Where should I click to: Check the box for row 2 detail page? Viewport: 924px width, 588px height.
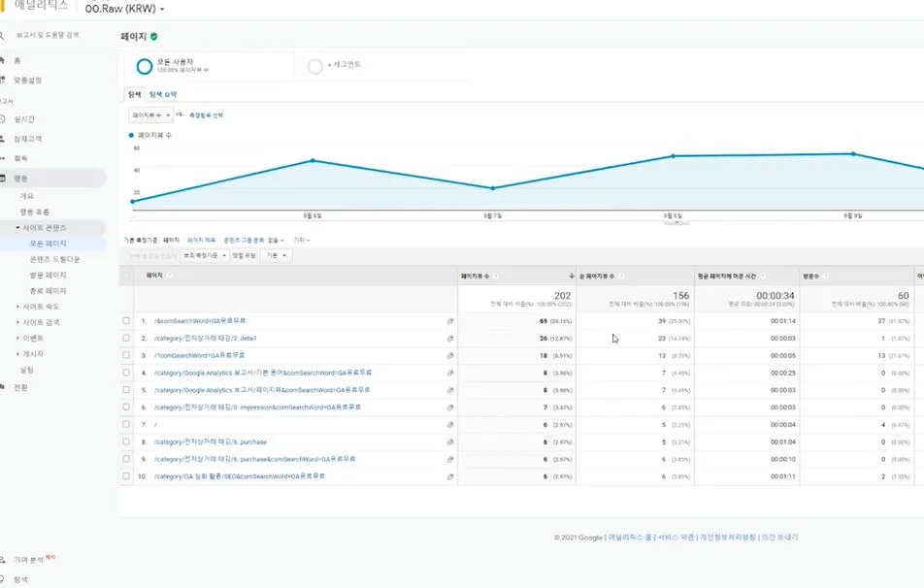(126, 338)
